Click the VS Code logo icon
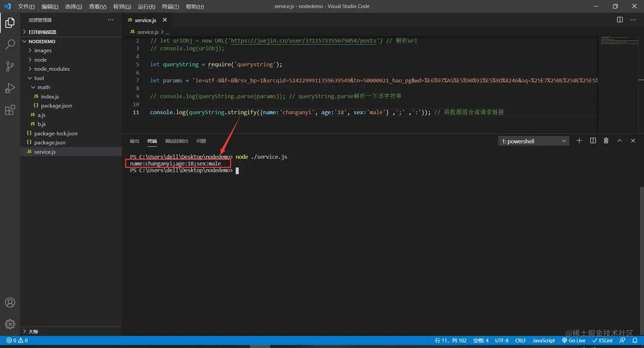 (x=7, y=6)
